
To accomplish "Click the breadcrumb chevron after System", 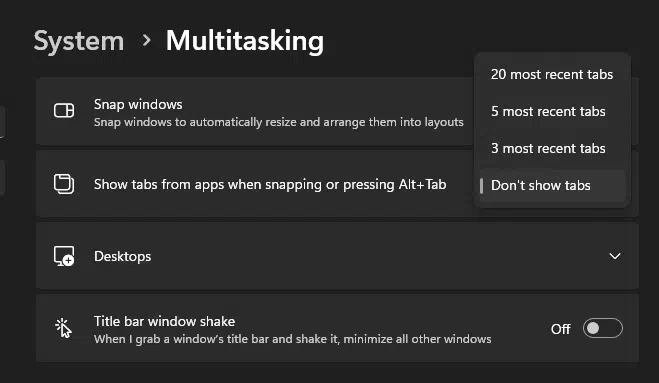I will 146,41.
